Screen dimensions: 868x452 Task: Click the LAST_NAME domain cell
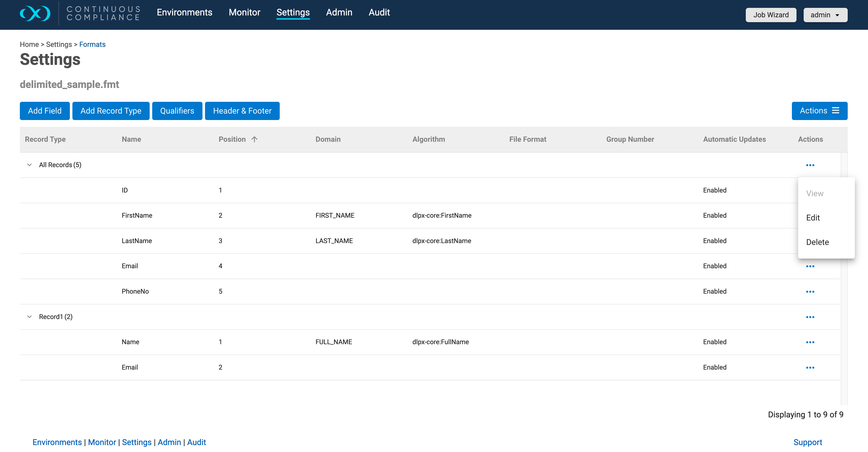point(334,241)
